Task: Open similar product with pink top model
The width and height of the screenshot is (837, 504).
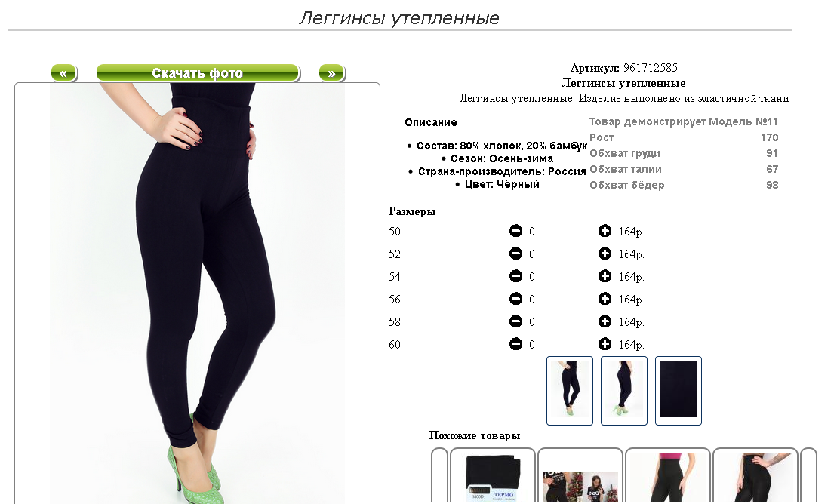Action: (x=668, y=476)
